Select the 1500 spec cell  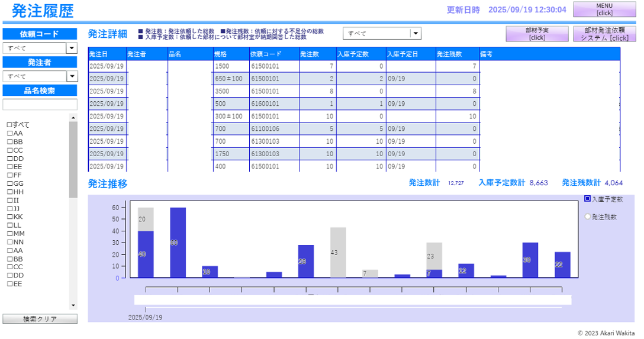pos(231,66)
